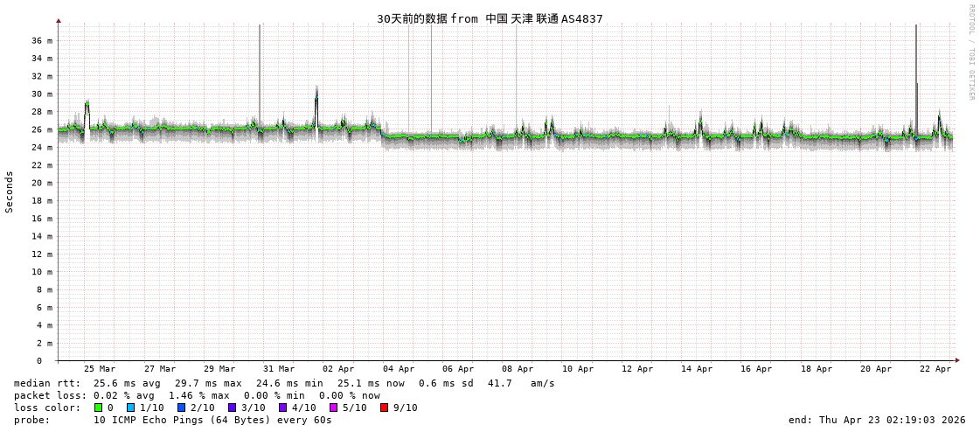Click the 36 m y-axis label
The image size is (980, 432).
click(42, 41)
